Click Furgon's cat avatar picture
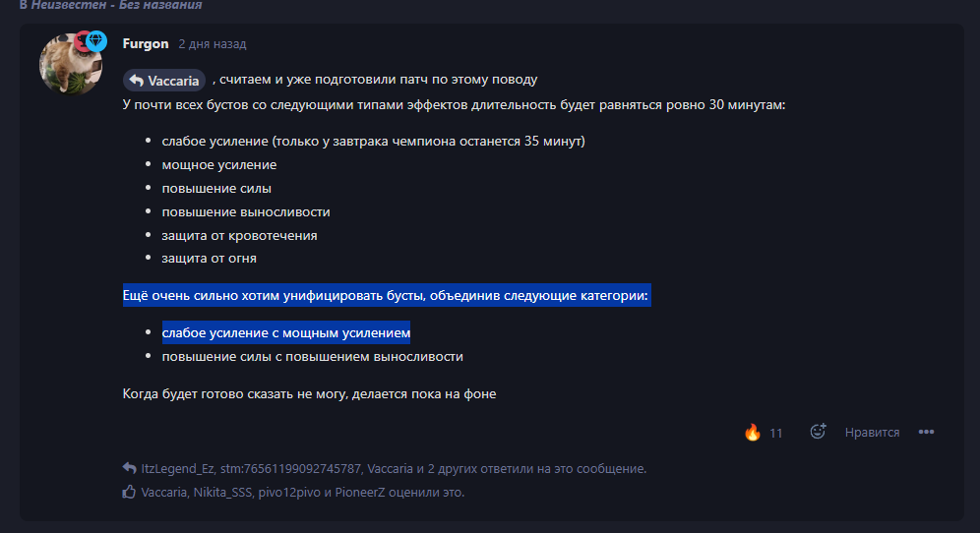The width and height of the screenshot is (980, 533). [x=70, y=64]
